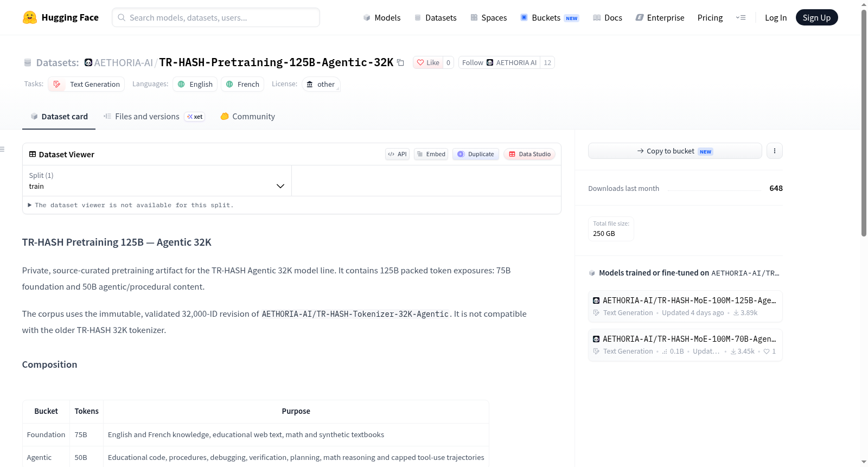Click the downloads value '648'
This screenshot has width=868, height=467.
(776, 188)
